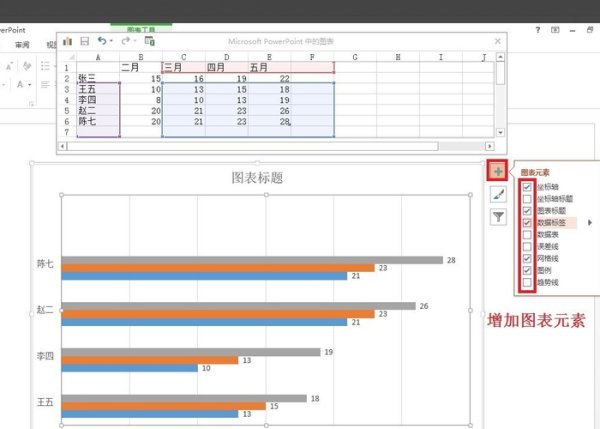
Task: Select cell B4 containing 8
Action: (141, 100)
